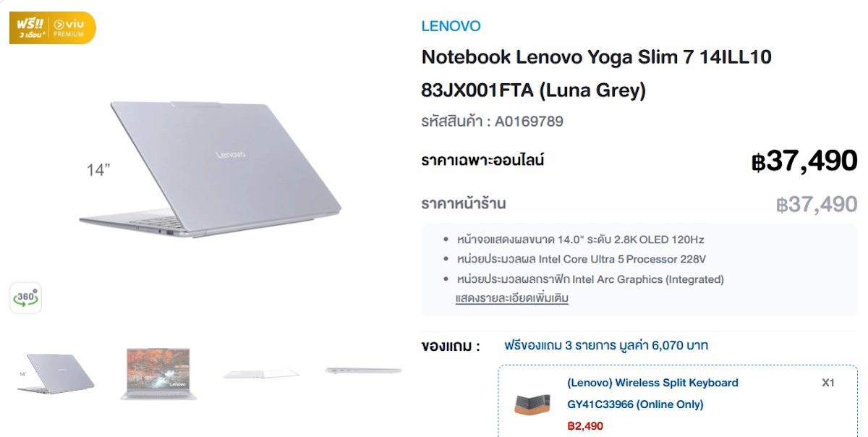The height and width of the screenshot is (437, 868).
Task: Select the open laptop front screen thumbnail
Action: [158, 374]
